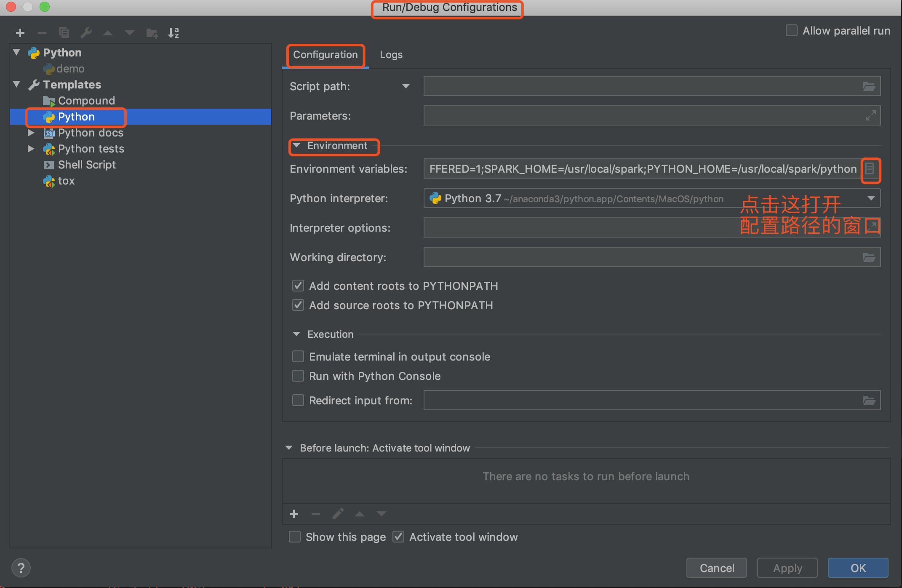Enable Allow parallel run checkbox
This screenshot has height=588, width=902.
pyautogui.click(x=791, y=31)
